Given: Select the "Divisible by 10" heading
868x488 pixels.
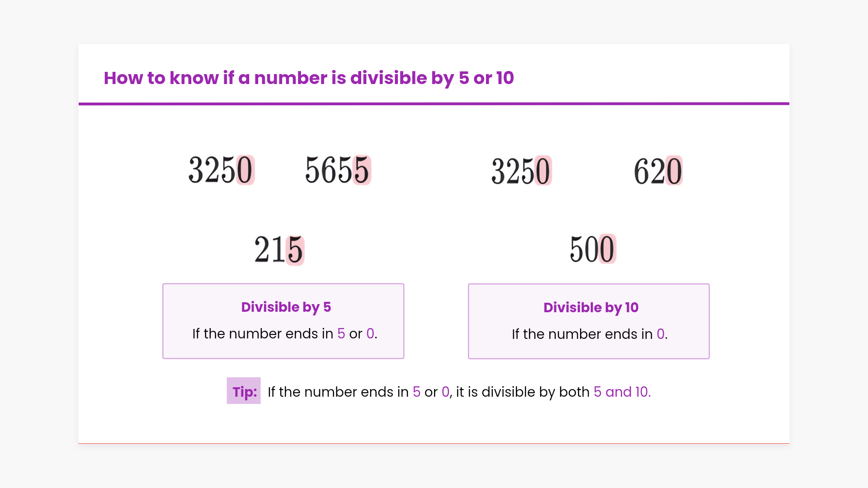Looking at the screenshot, I should click(x=590, y=308).
